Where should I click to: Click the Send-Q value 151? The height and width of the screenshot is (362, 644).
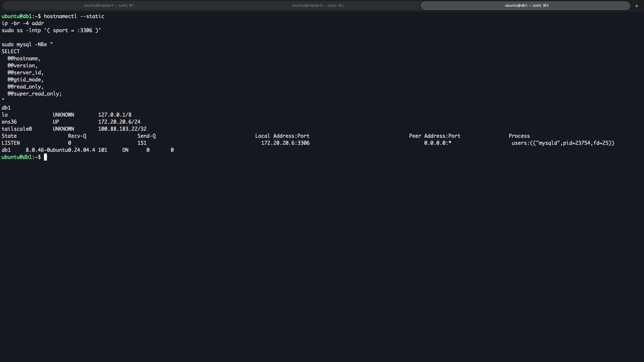(142, 143)
